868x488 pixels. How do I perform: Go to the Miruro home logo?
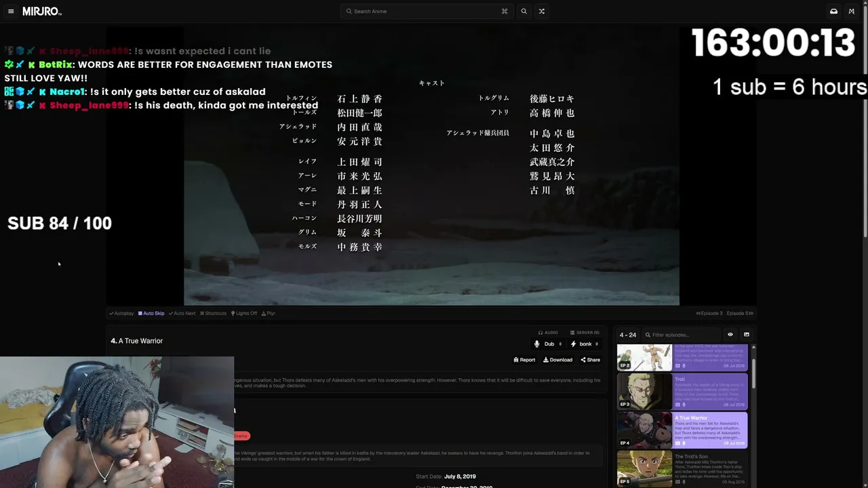click(x=42, y=12)
